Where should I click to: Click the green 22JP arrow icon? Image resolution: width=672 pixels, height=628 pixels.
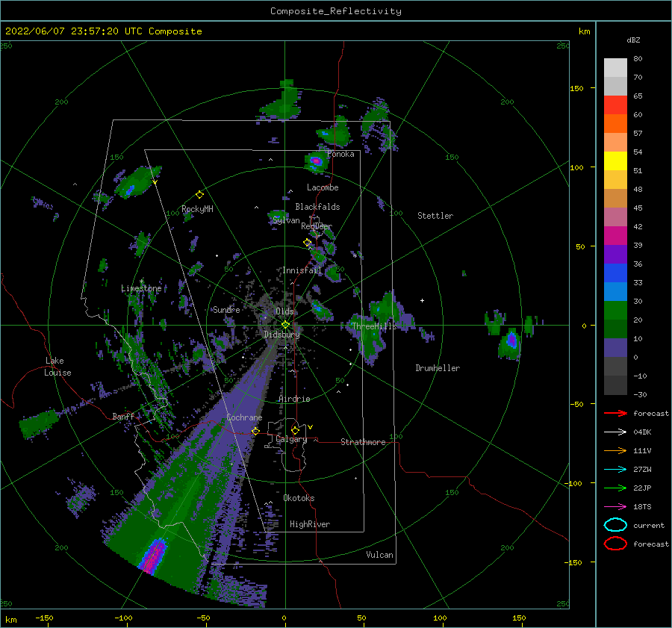click(x=615, y=488)
